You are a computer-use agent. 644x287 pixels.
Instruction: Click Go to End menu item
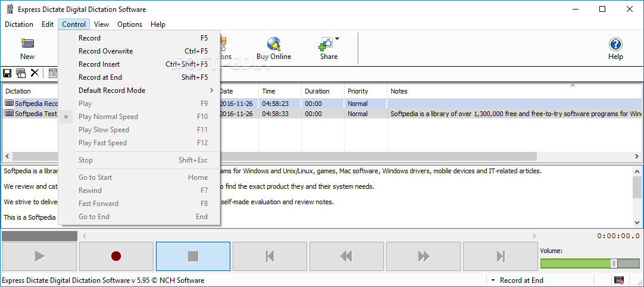[139, 217]
